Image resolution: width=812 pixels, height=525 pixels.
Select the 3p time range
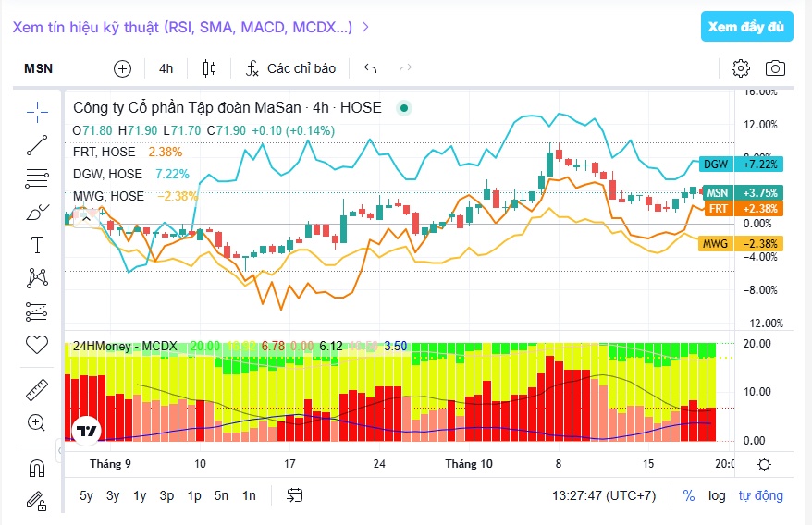pos(166,496)
